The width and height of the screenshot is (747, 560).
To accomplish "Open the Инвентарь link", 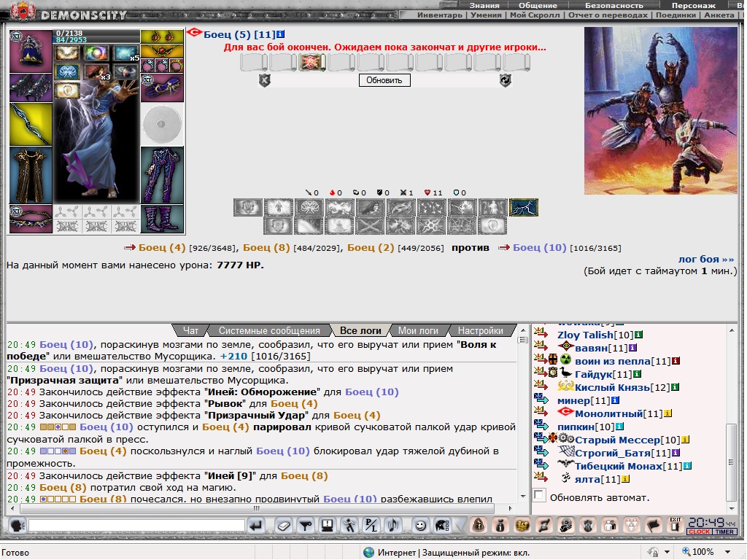I will pos(439,15).
